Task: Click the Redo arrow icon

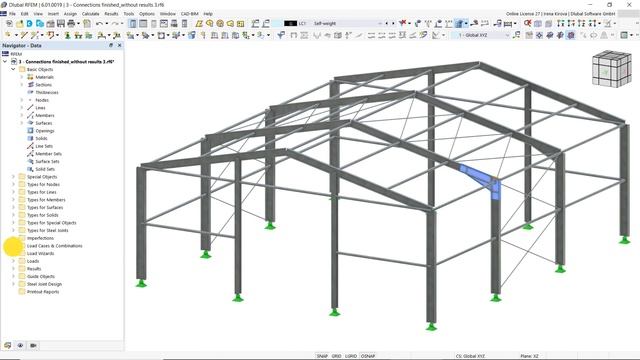Action: coord(115,24)
